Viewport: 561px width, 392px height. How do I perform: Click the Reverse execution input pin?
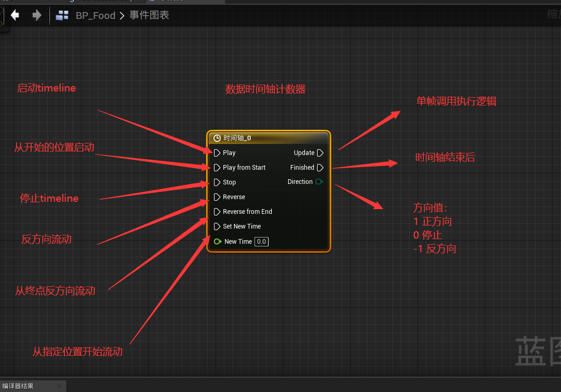click(x=217, y=197)
